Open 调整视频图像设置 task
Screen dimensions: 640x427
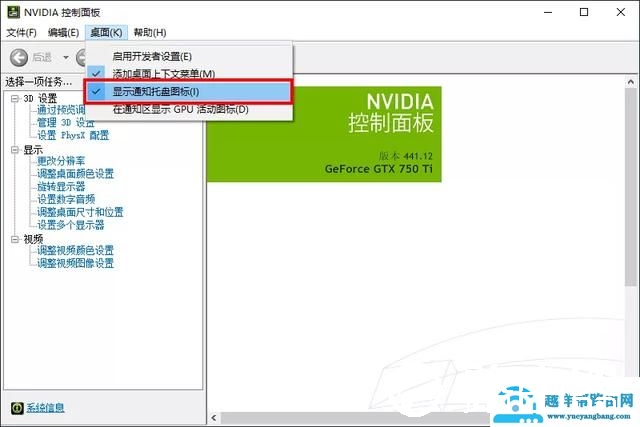coord(76,263)
